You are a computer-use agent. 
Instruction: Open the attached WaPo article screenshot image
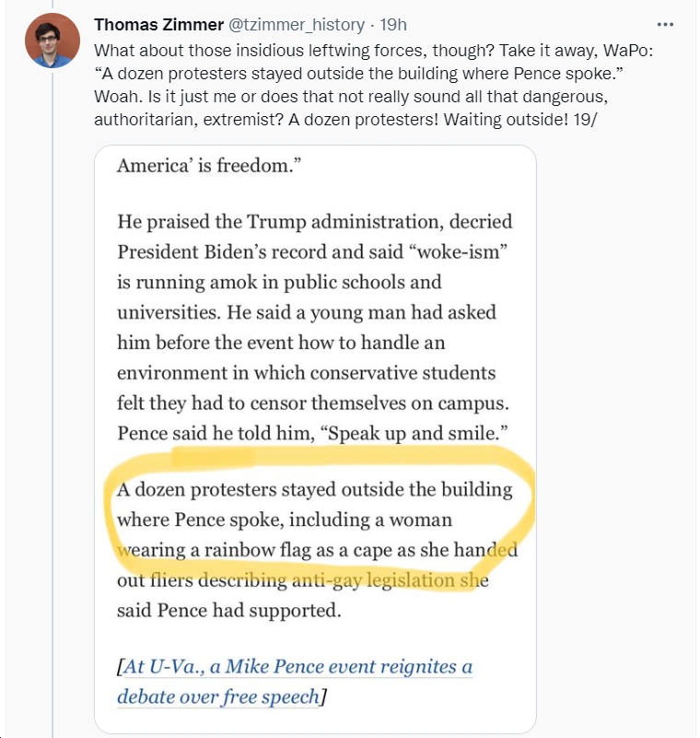pos(315,439)
